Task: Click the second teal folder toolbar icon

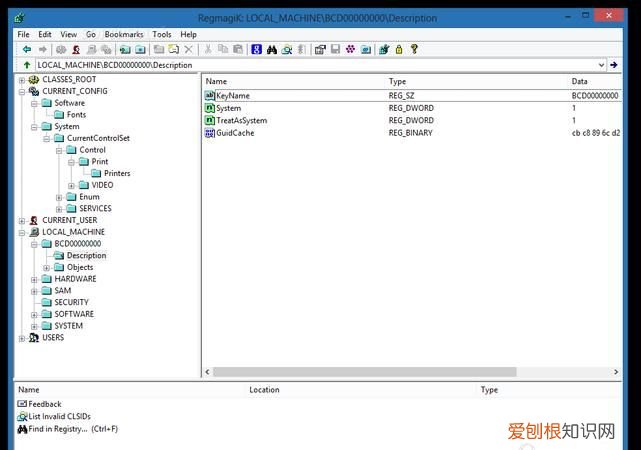Action: (x=140, y=49)
